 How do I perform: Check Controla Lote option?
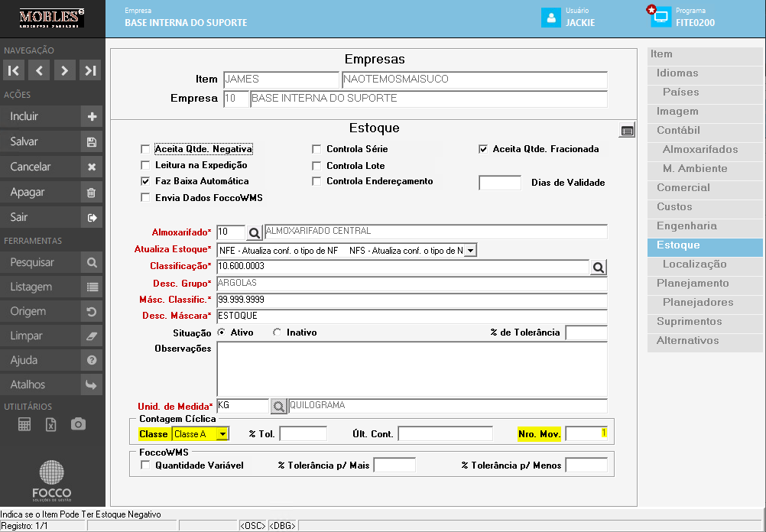pos(316,166)
